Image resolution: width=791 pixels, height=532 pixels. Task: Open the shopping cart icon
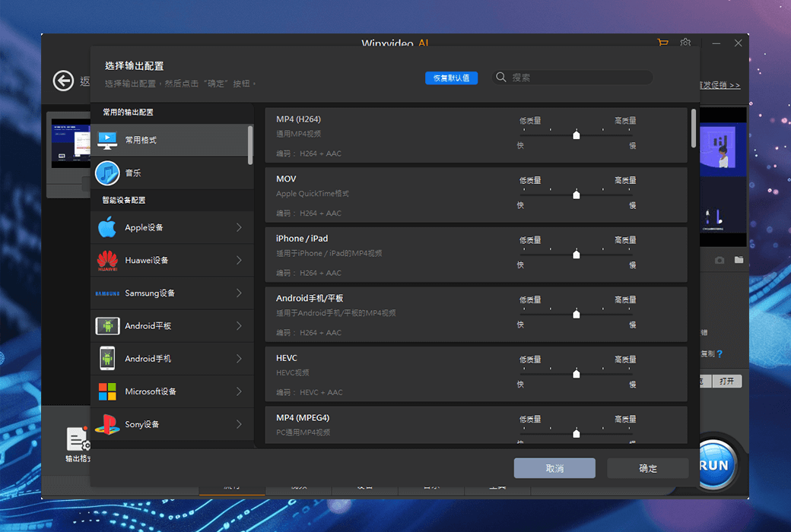(663, 43)
